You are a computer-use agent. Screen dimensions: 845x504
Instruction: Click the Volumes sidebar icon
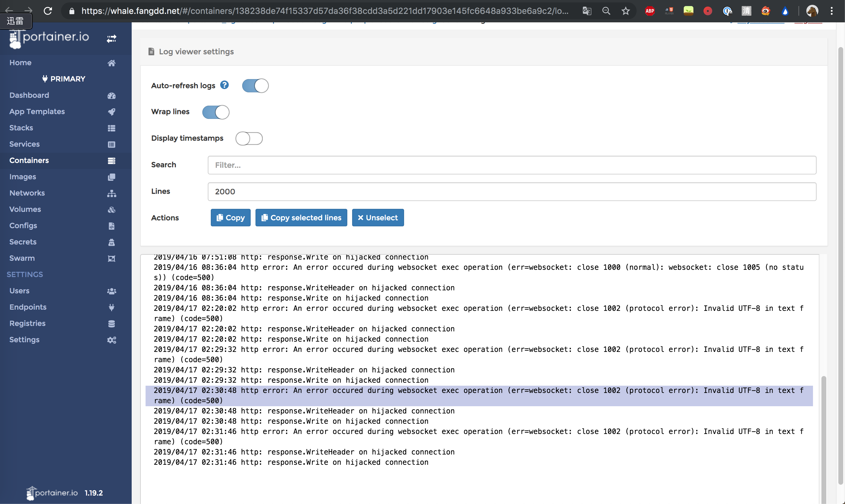(112, 209)
